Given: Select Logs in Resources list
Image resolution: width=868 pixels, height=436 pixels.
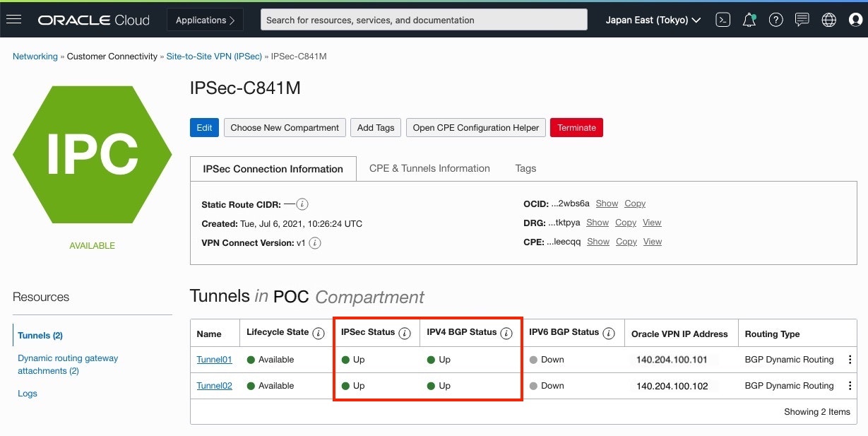Looking at the screenshot, I should point(28,394).
